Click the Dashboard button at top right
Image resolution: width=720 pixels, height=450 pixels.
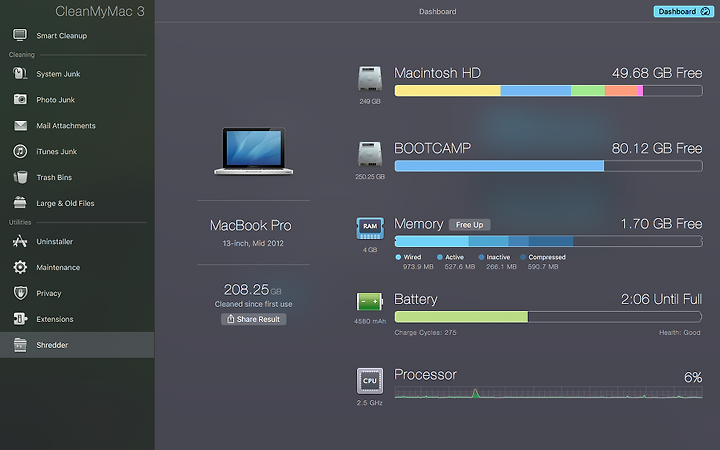pos(684,11)
